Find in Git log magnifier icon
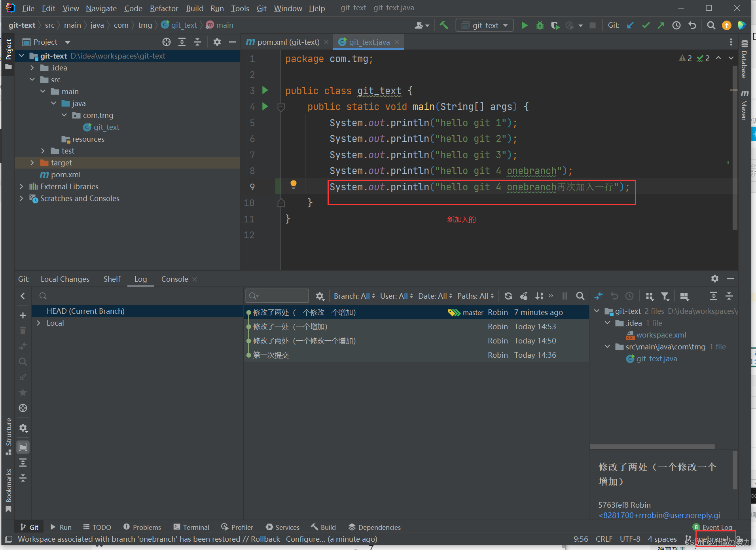The width and height of the screenshot is (756, 550). 580,296
